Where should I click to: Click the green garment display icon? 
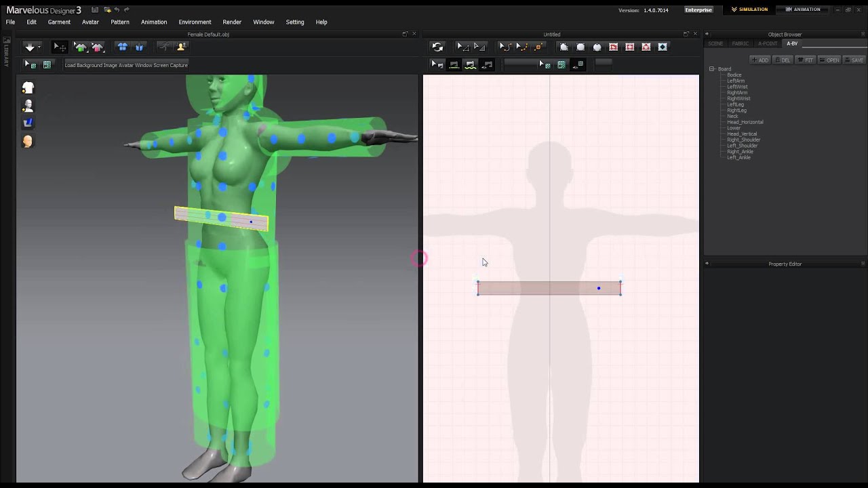(x=81, y=47)
